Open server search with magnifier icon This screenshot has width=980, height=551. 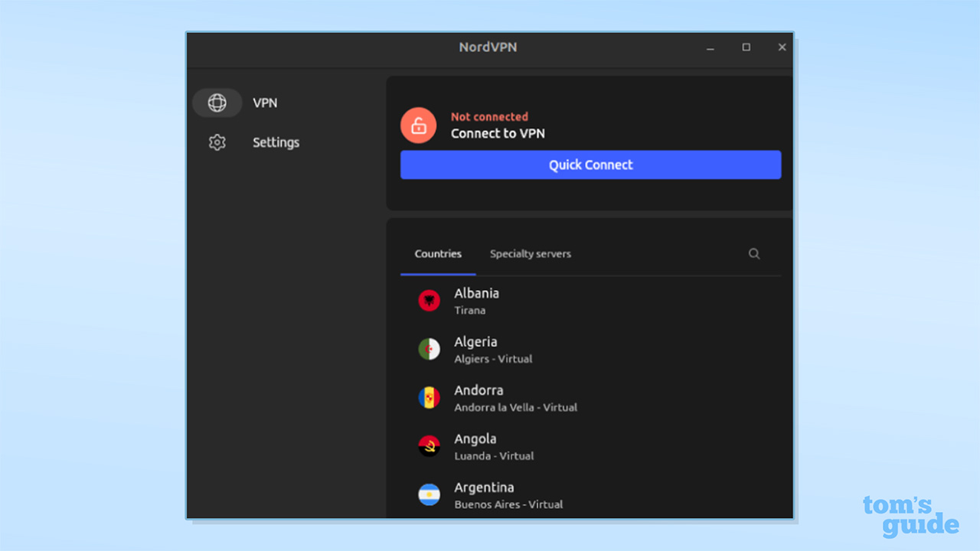click(x=754, y=254)
